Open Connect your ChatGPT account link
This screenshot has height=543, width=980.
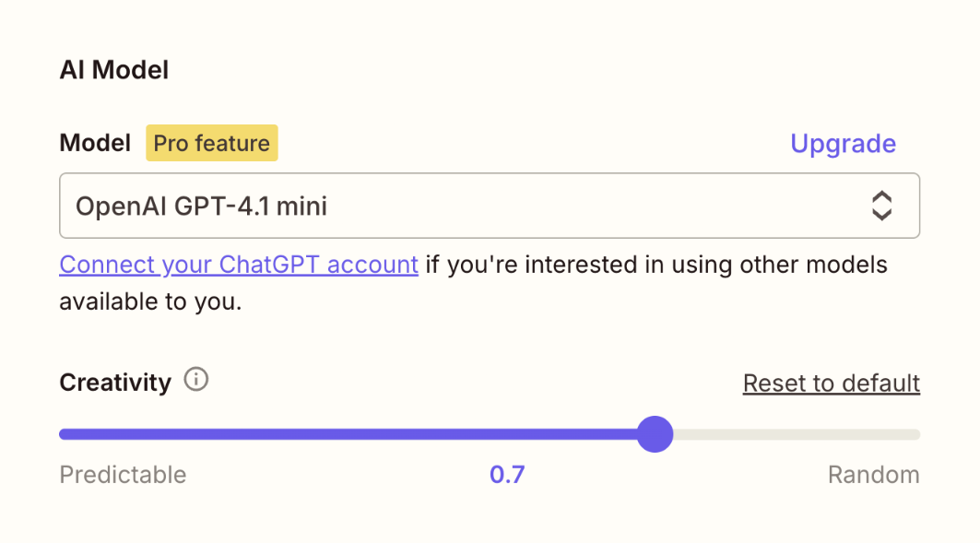pyautogui.click(x=238, y=265)
